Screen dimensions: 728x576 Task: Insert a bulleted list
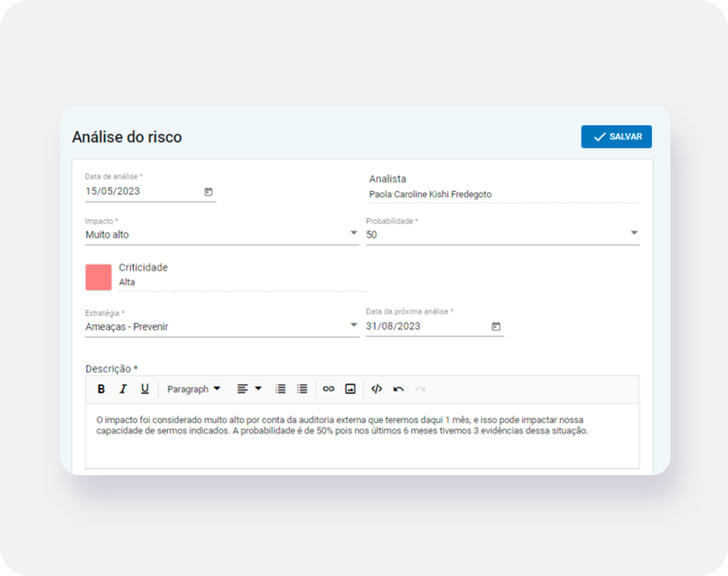click(302, 389)
